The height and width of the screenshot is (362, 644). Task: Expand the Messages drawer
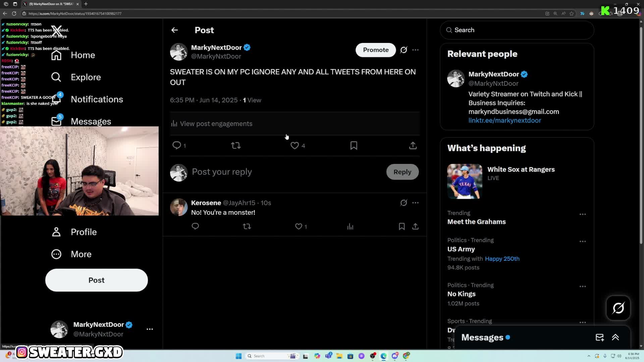pos(615,338)
